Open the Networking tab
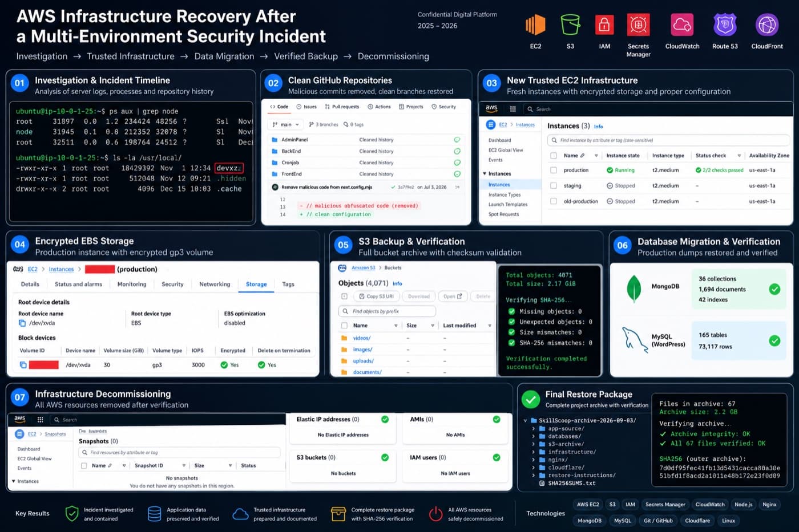Screen dimensions: 799x532 click(x=215, y=284)
